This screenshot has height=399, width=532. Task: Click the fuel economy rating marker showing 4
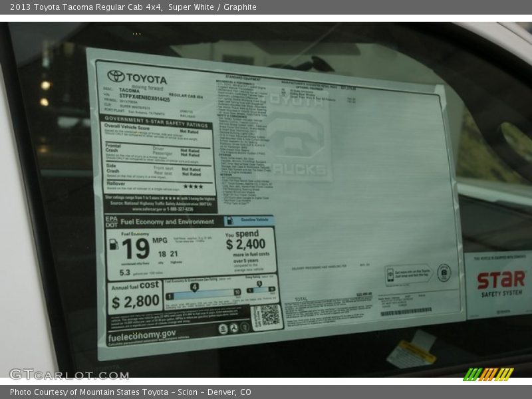coord(194,288)
